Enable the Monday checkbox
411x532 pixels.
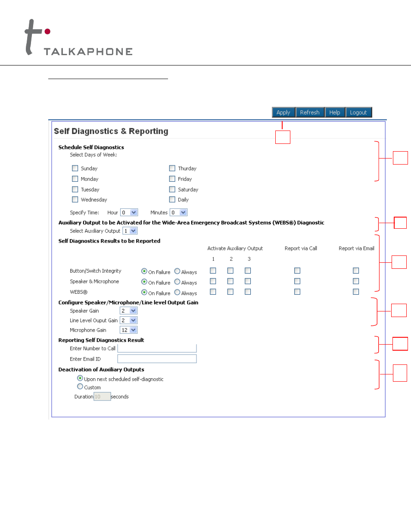[75, 179]
